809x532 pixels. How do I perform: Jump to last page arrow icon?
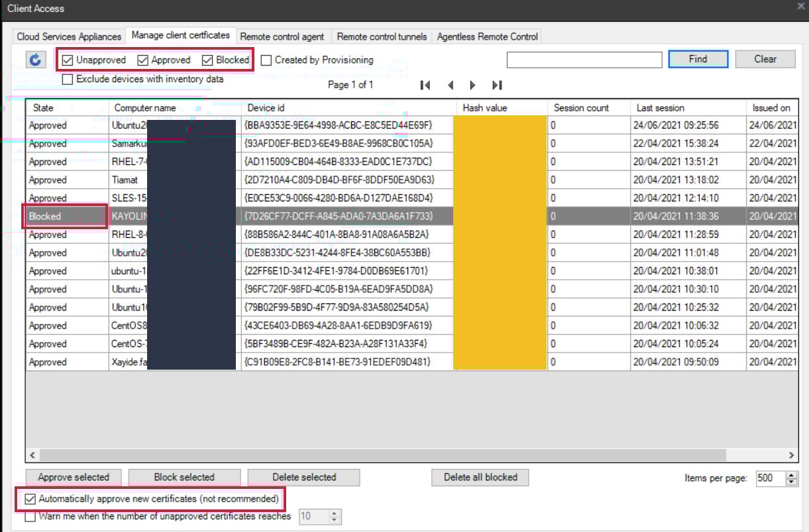[x=497, y=85]
